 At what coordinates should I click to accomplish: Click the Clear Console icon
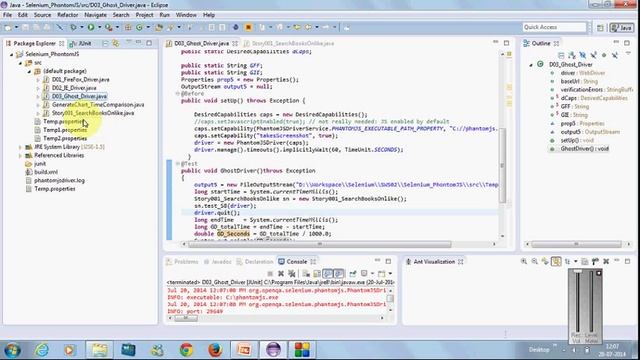305,273
